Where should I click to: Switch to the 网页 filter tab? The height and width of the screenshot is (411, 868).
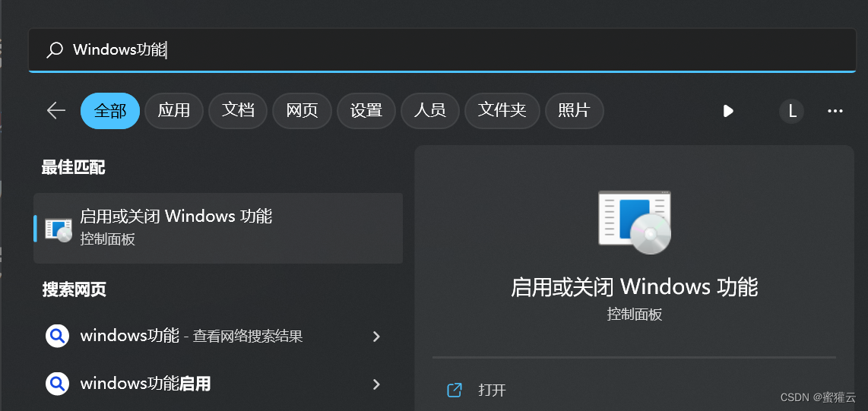click(x=303, y=111)
